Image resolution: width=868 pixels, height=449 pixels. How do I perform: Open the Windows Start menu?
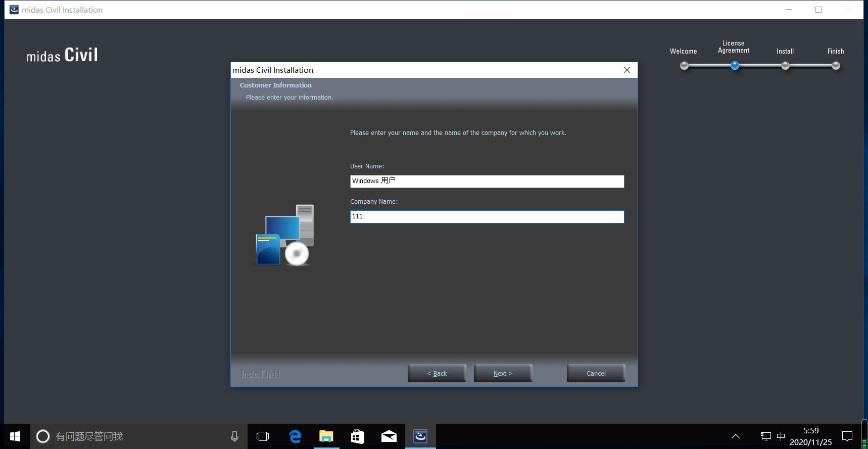click(15, 436)
